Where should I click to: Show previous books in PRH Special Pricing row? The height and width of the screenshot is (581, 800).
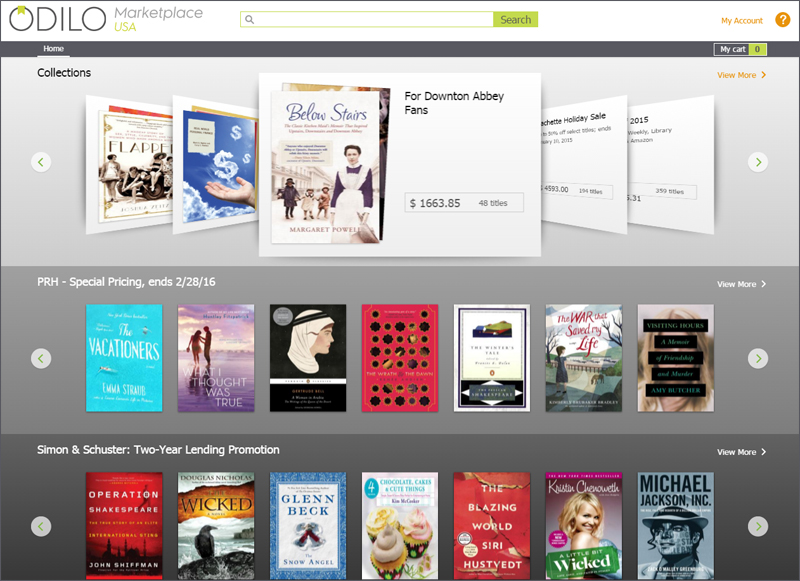(41, 358)
